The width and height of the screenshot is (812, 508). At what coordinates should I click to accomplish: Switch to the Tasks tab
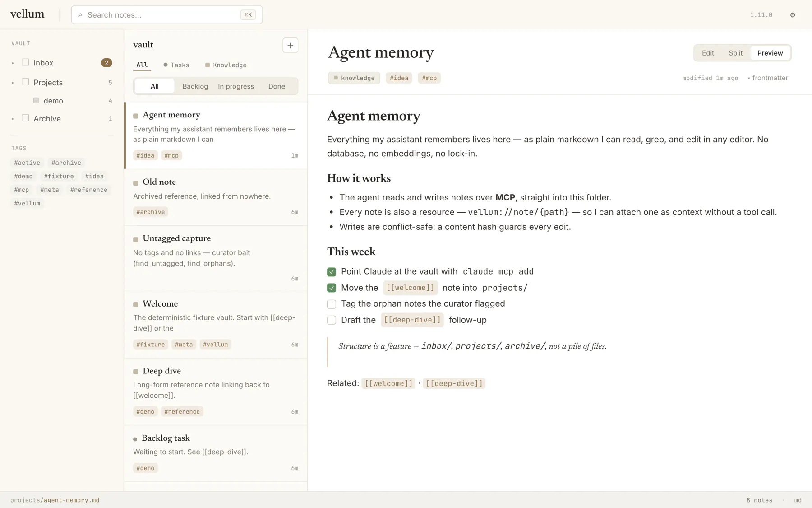[176, 65]
